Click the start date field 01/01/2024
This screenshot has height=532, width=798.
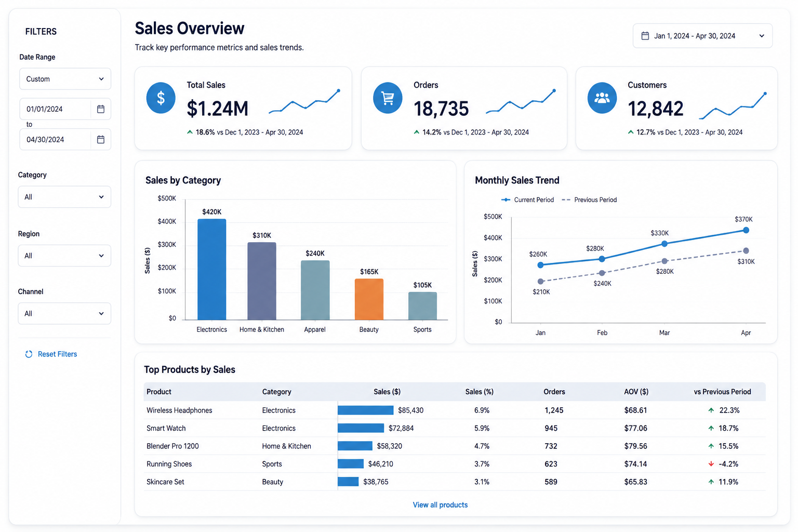click(x=65, y=109)
